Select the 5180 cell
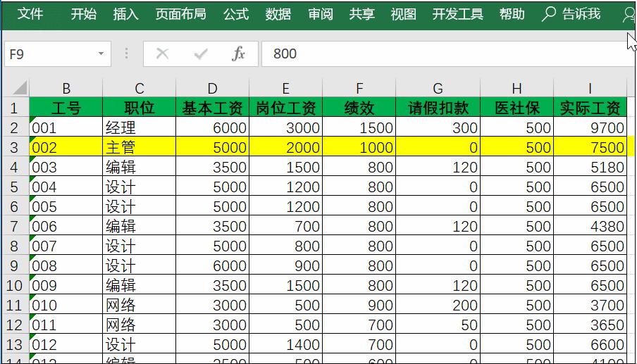637x364 pixels. click(590, 167)
